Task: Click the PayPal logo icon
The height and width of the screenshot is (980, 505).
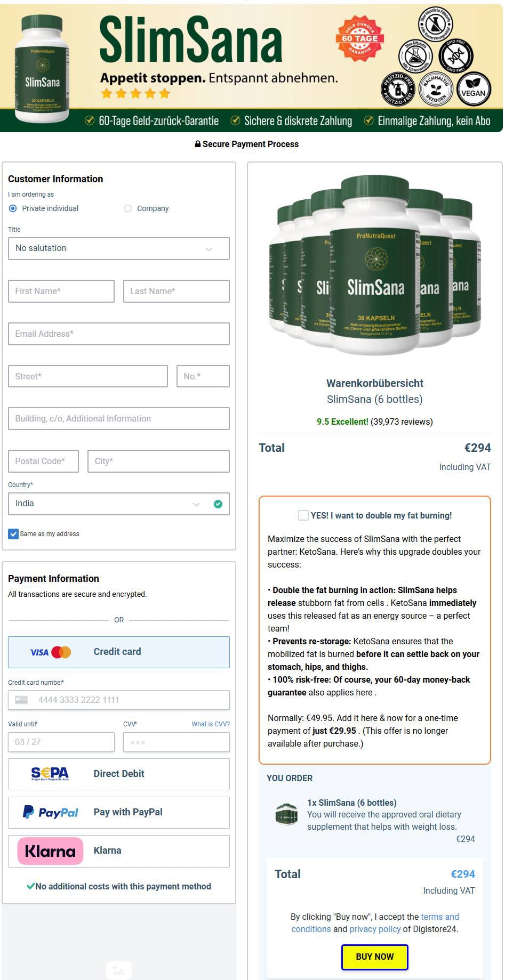Action: coord(51,812)
